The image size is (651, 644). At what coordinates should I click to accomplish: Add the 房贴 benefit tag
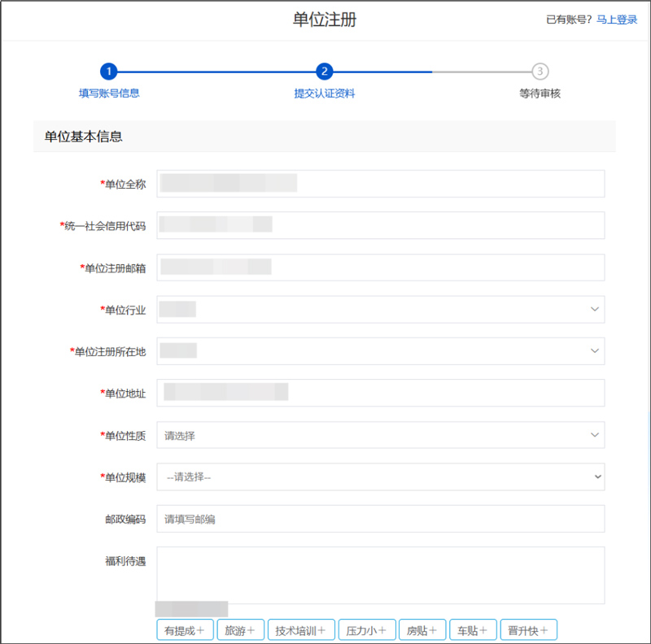422,630
